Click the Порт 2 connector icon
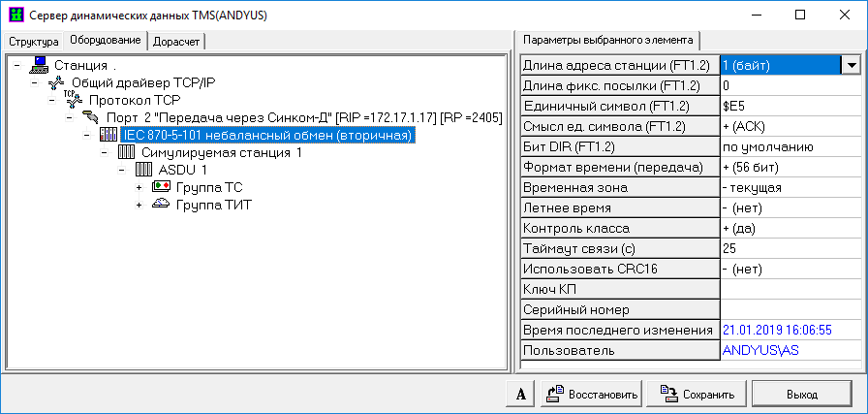The image size is (868, 414). coord(90,117)
